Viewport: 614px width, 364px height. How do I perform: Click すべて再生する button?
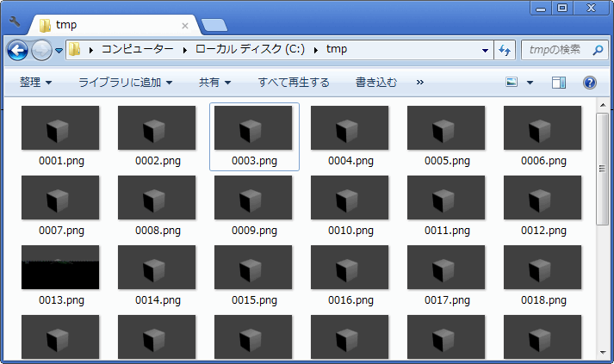pos(294,83)
